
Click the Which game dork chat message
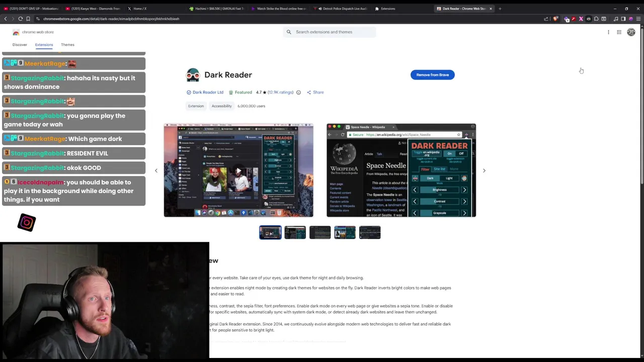74,139
